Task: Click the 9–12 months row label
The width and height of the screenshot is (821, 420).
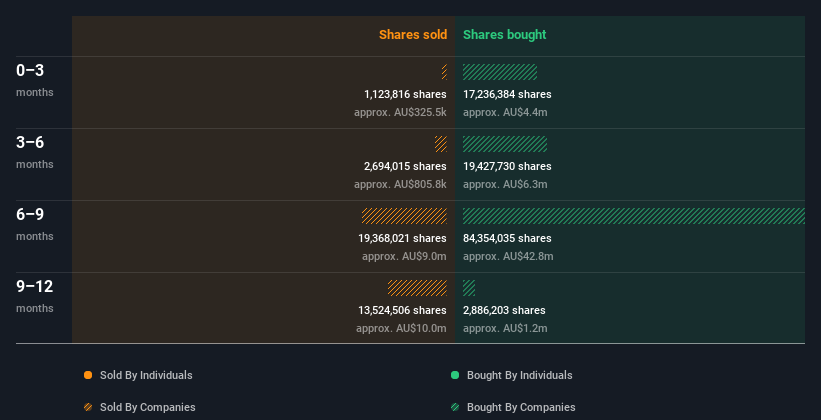Action: coord(35,296)
